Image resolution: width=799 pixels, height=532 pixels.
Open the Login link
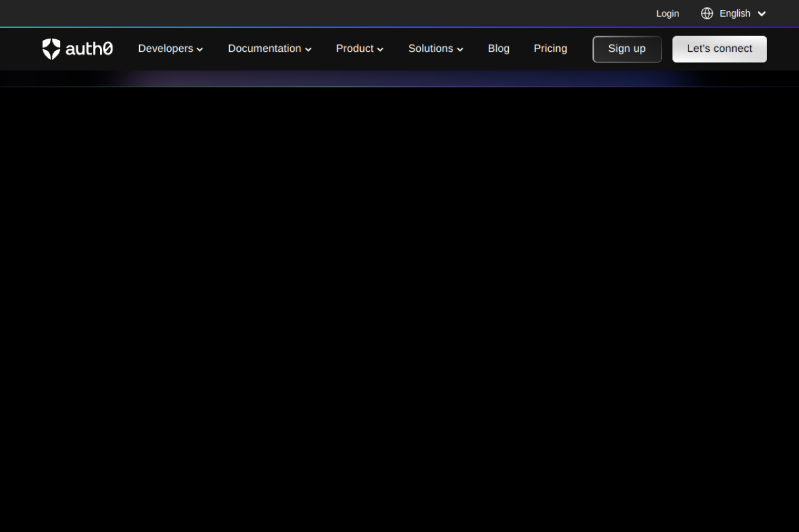[667, 14]
